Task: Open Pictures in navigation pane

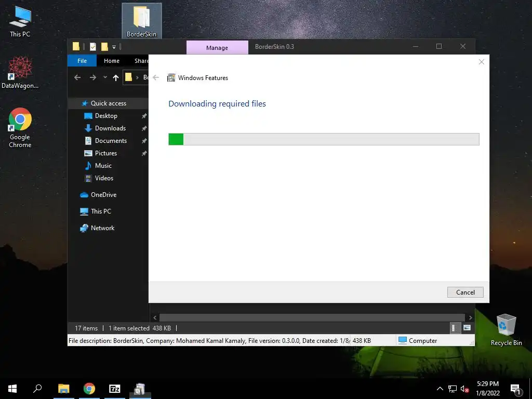Action: (106, 153)
